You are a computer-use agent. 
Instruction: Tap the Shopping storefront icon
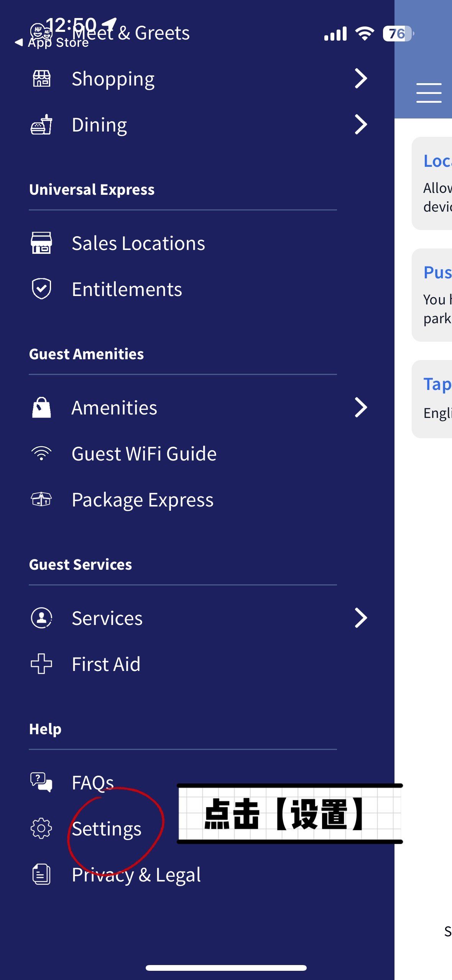tap(41, 79)
